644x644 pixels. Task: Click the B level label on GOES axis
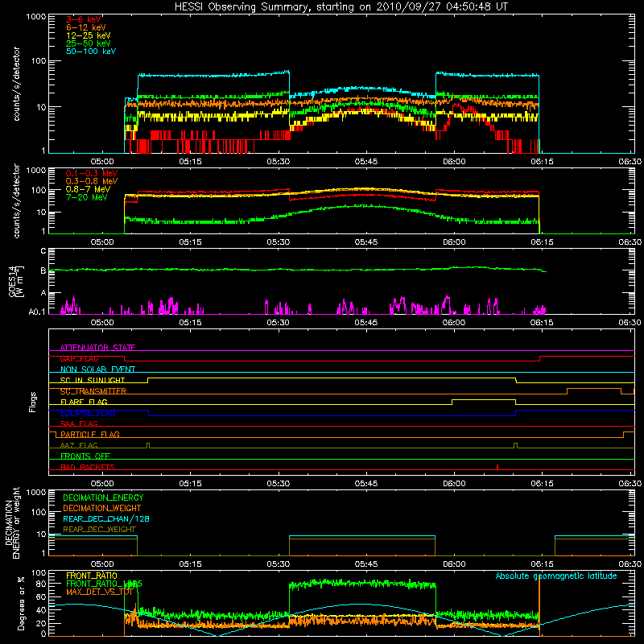(43, 270)
